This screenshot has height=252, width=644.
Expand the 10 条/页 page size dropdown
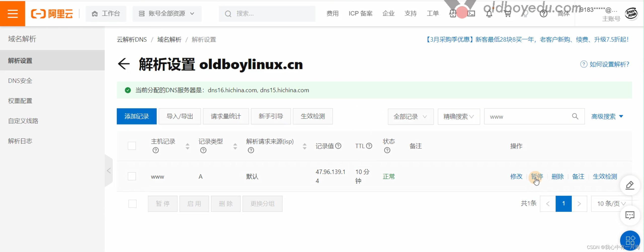pos(611,204)
